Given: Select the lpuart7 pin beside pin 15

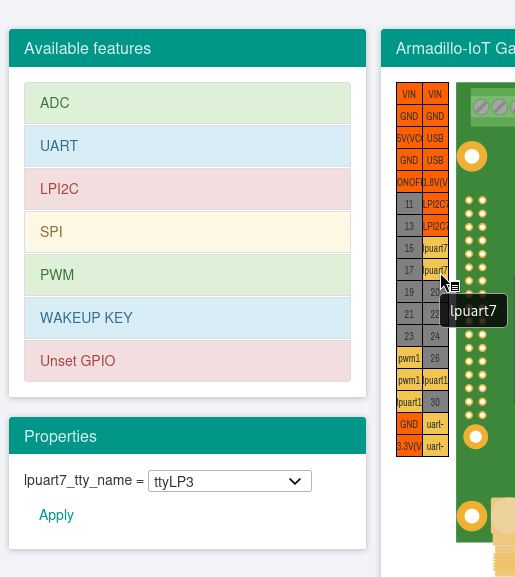Looking at the screenshot, I should click(435, 248).
